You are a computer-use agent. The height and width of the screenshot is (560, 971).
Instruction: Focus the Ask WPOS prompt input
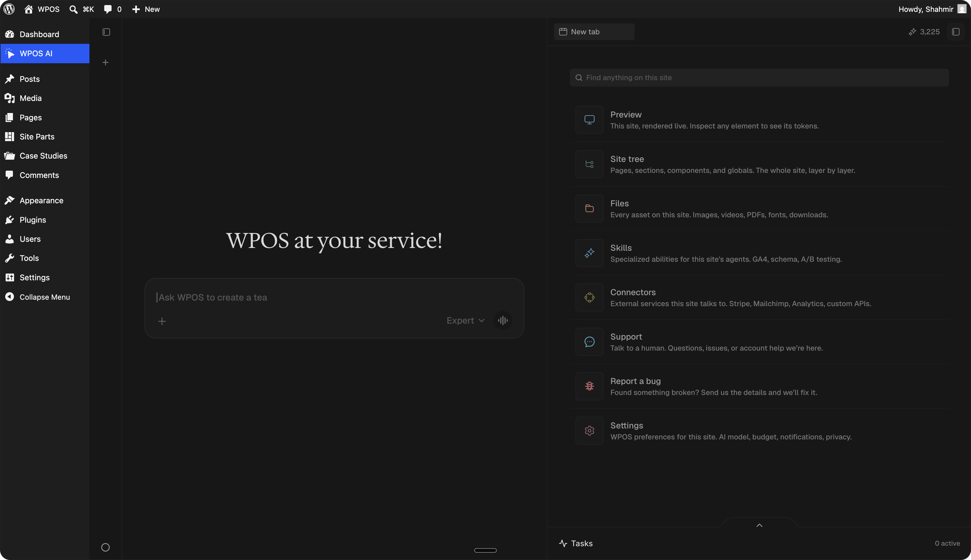334,297
